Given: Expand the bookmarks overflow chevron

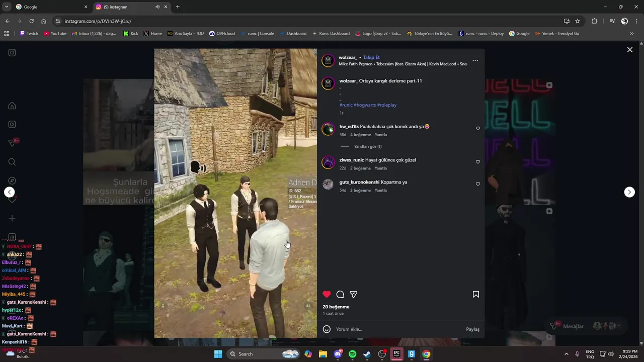Looking at the screenshot, I should [x=632, y=34].
